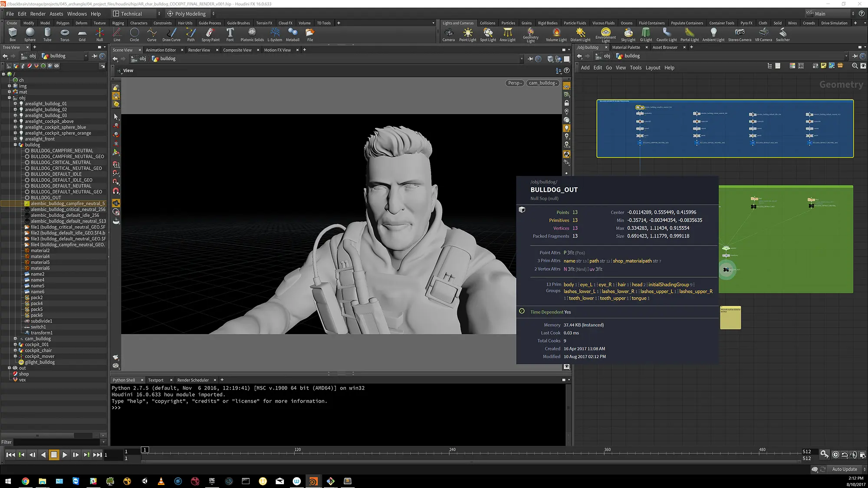Image resolution: width=868 pixels, height=488 pixels.
Task: Select the Metaball tool
Action: click(293, 34)
